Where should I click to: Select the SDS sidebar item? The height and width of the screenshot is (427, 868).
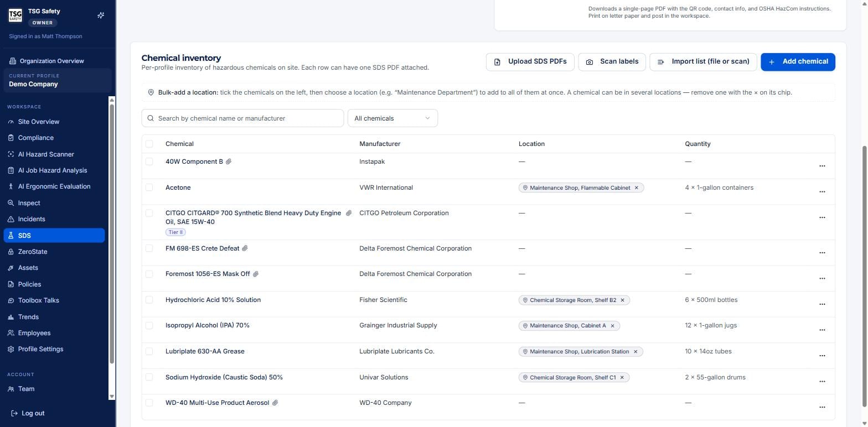point(54,236)
